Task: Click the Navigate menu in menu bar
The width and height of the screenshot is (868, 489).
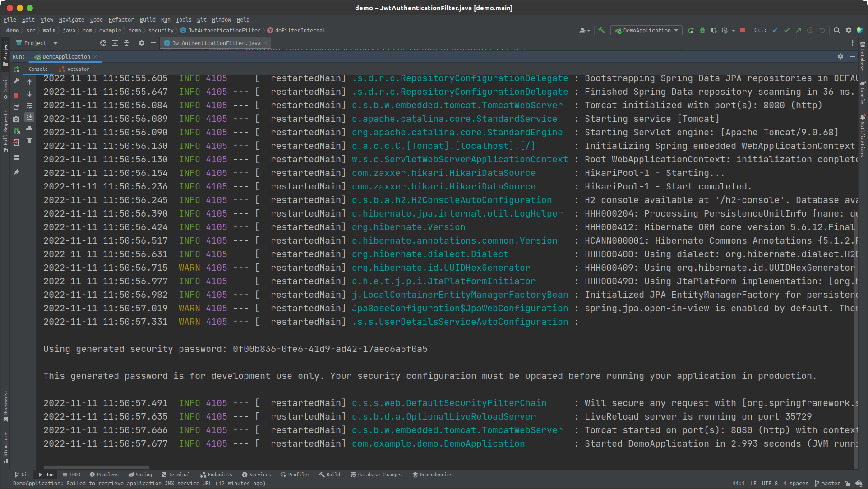Action: [70, 20]
